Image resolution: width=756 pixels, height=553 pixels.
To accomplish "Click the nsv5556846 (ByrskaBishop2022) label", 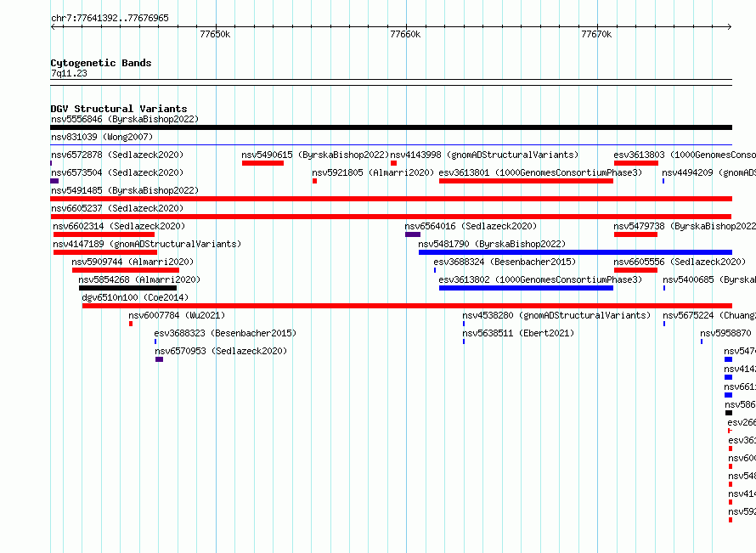I will point(125,119).
